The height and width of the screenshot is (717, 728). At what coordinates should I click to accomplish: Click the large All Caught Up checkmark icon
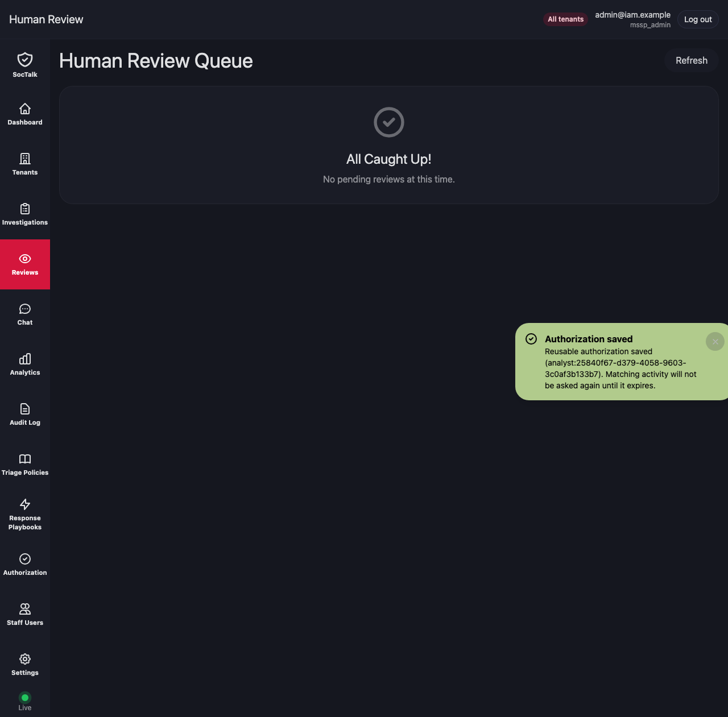click(x=389, y=122)
